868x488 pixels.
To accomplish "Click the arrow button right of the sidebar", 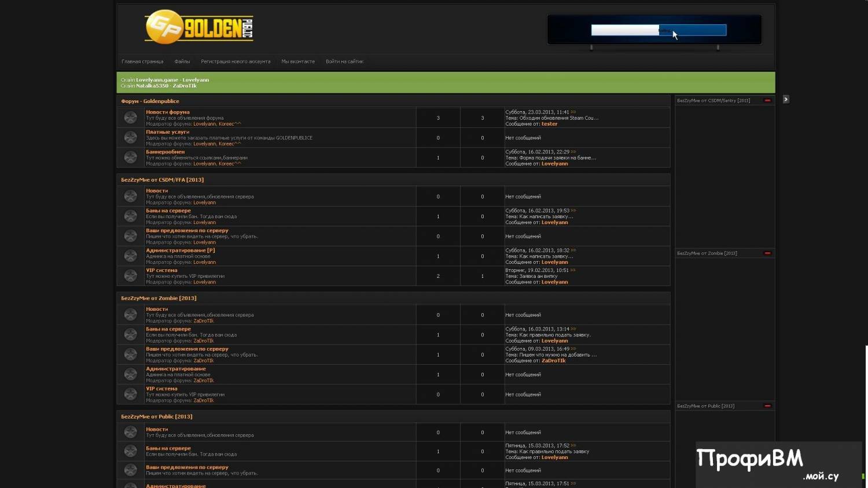I will [x=786, y=100].
